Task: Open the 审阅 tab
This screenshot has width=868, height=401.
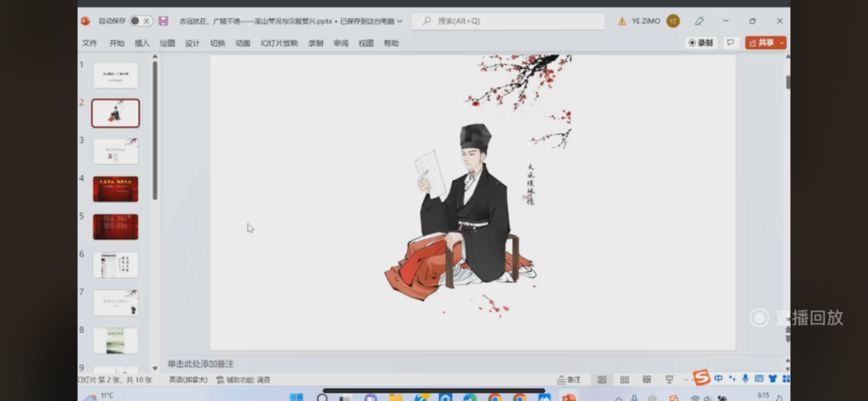Action: tap(341, 43)
